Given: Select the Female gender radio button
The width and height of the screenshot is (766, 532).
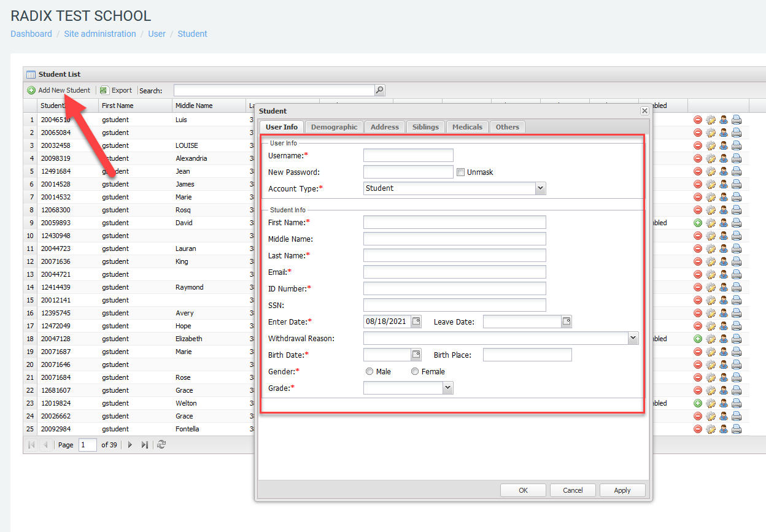Looking at the screenshot, I should (x=415, y=371).
